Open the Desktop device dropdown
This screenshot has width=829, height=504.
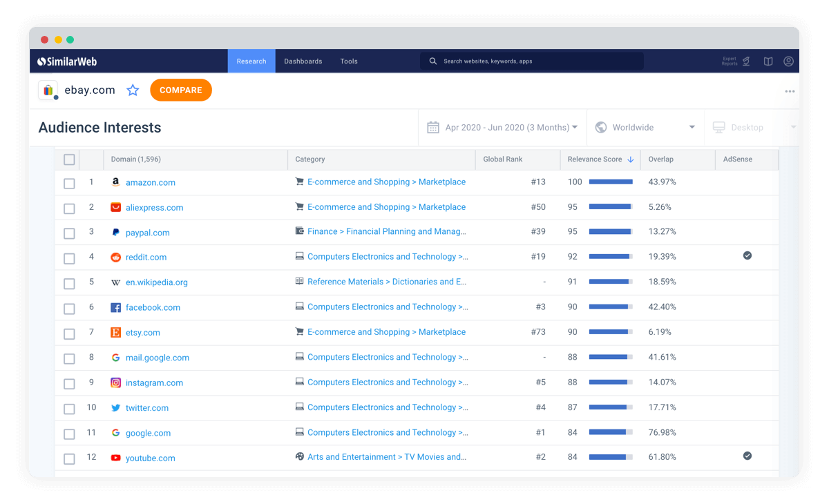point(752,128)
